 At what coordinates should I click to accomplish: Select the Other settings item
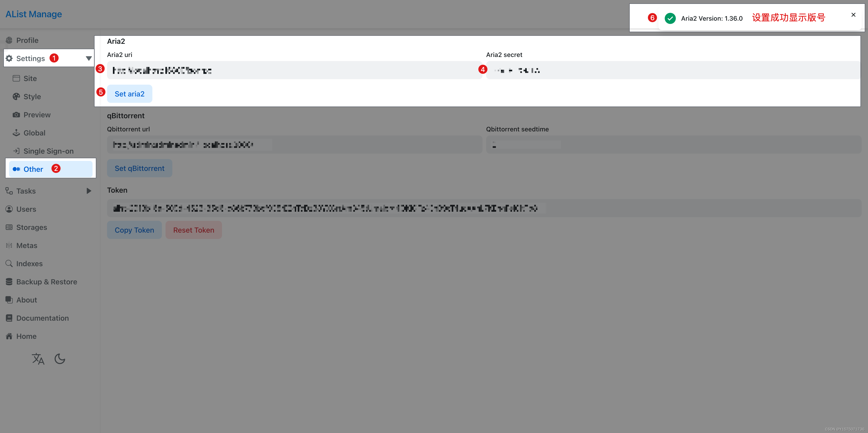point(33,169)
